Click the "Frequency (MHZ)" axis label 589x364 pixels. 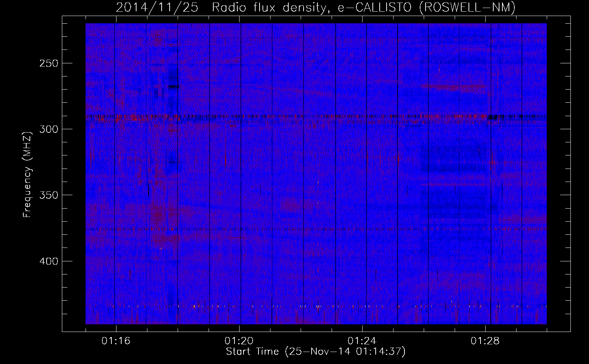click(27, 174)
